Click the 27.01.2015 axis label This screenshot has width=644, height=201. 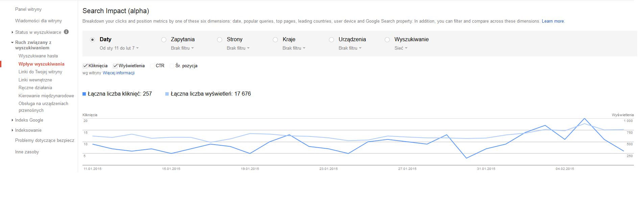coord(407,169)
